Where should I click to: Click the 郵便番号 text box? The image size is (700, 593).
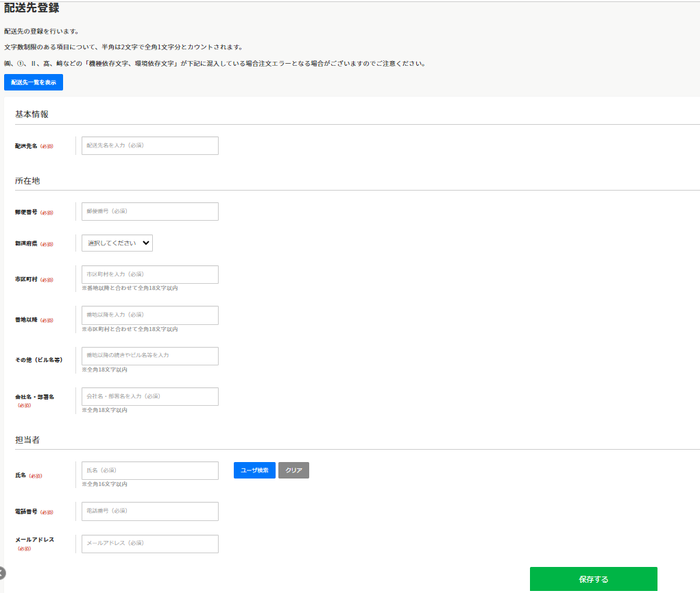click(x=149, y=211)
